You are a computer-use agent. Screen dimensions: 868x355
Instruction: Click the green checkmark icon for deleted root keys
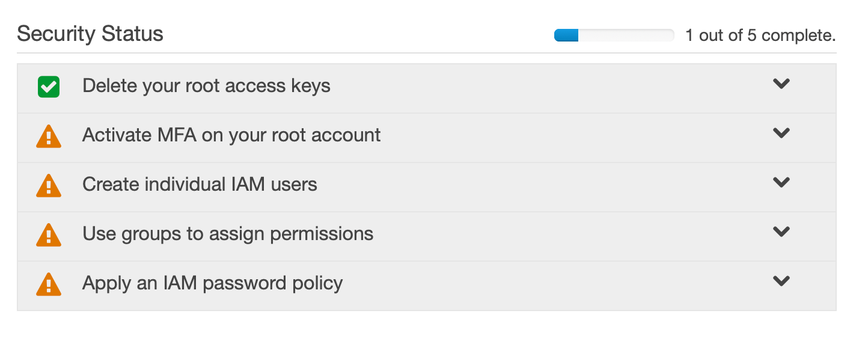[x=48, y=87]
